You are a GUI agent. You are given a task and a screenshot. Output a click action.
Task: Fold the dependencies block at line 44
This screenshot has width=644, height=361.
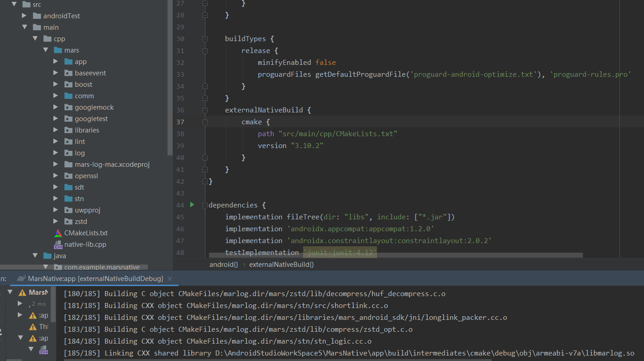point(205,205)
